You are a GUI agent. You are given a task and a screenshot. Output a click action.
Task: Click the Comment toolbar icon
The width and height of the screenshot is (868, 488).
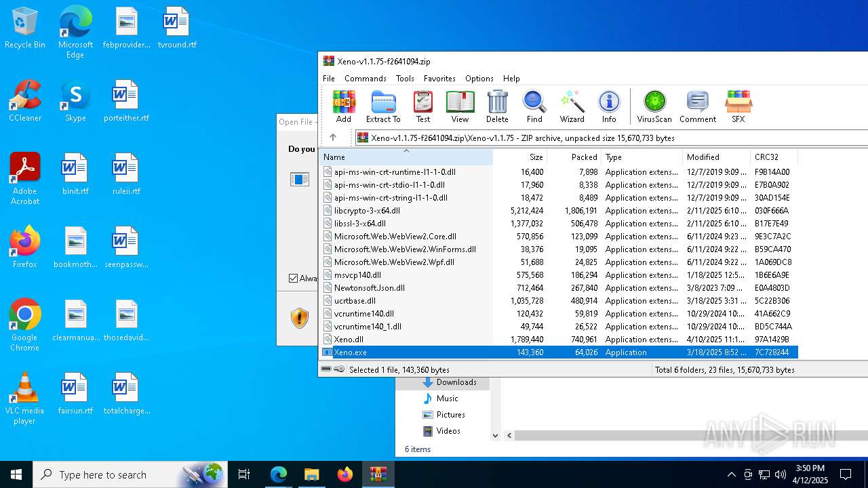click(x=698, y=107)
